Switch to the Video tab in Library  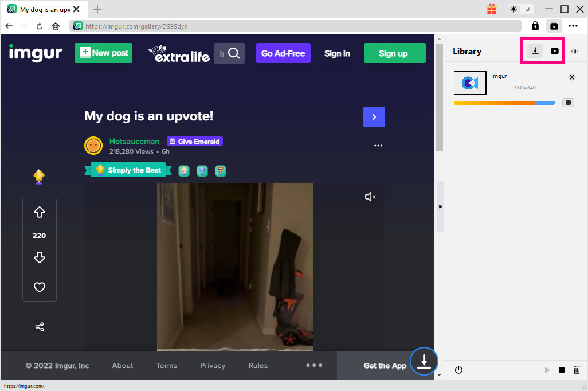tap(554, 51)
